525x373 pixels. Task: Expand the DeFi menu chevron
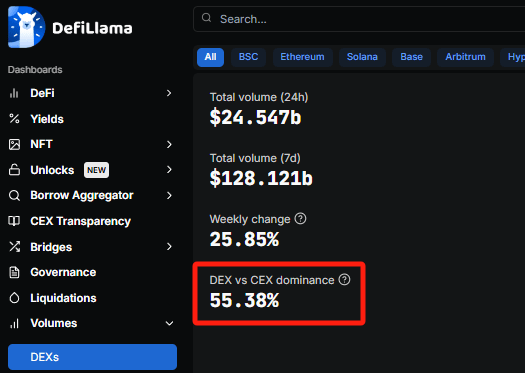click(169, 93)
